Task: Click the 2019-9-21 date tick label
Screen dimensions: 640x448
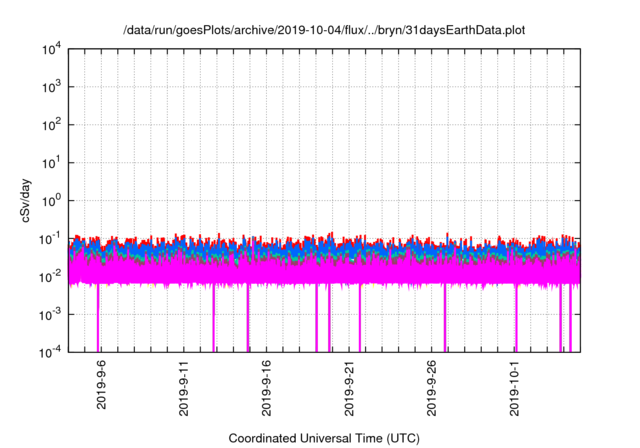Action: click(349, 388)
